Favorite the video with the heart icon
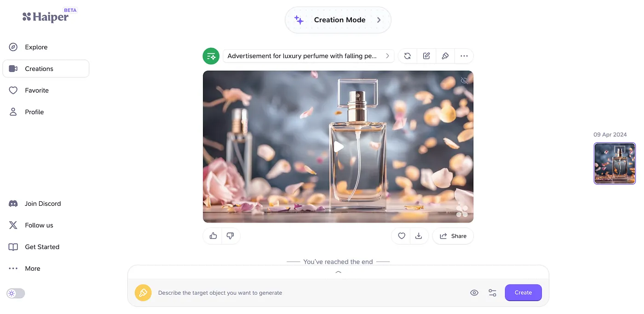 tap(402, 236)
